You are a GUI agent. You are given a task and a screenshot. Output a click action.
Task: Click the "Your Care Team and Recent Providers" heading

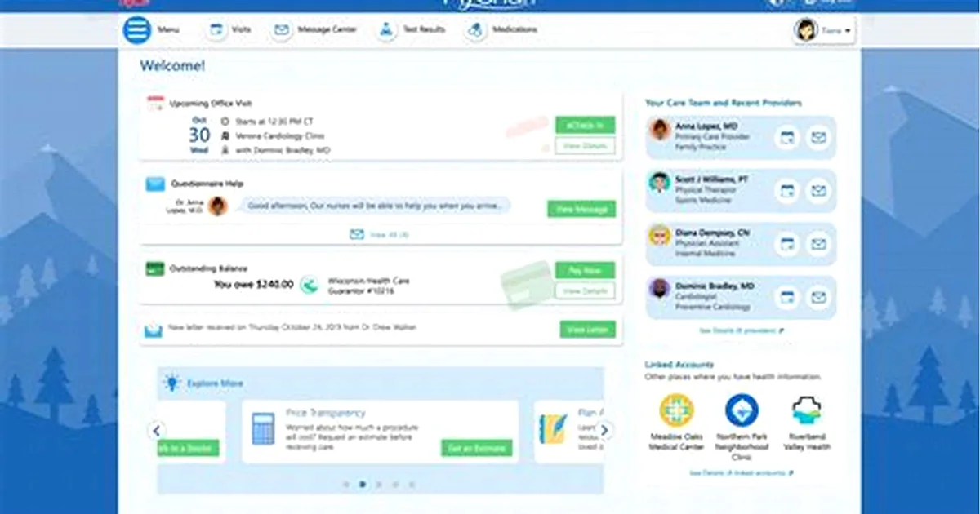coord(724,103)
